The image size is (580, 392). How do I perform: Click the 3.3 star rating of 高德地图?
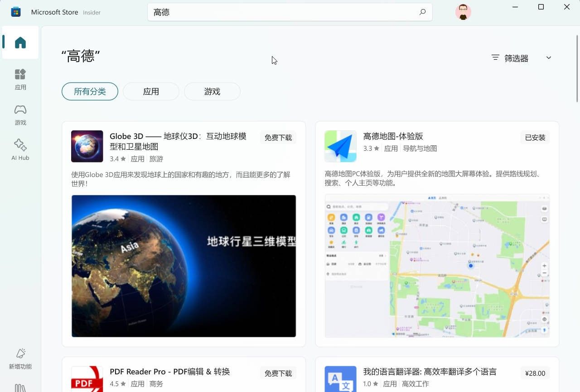point(371,148)
